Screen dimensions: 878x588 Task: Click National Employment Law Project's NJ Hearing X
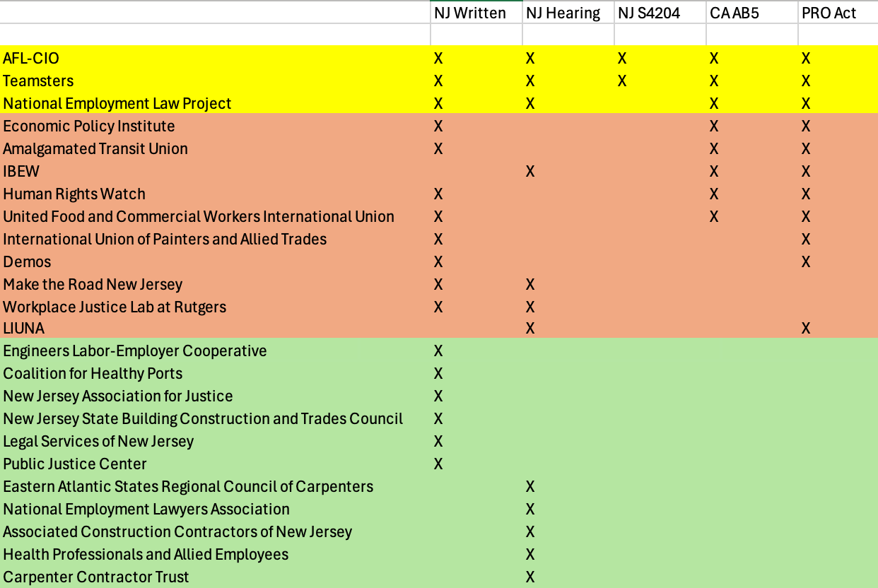click(x=530, y=103)
